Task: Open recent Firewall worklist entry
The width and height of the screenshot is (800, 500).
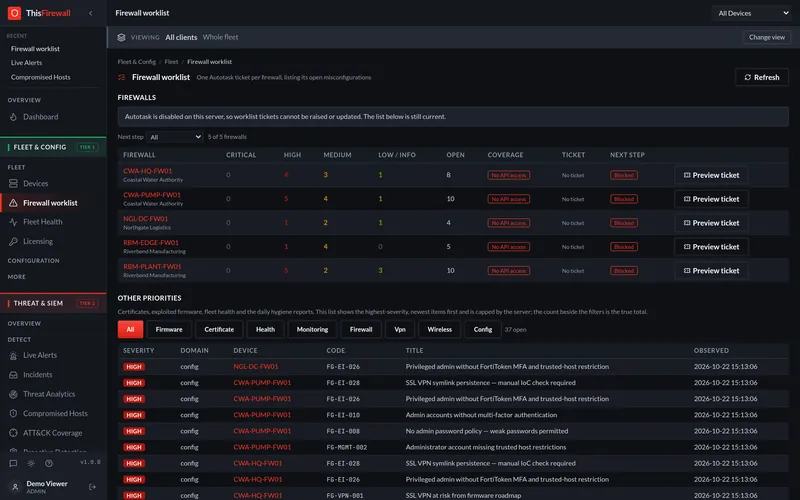Action: tap(35, 49)
